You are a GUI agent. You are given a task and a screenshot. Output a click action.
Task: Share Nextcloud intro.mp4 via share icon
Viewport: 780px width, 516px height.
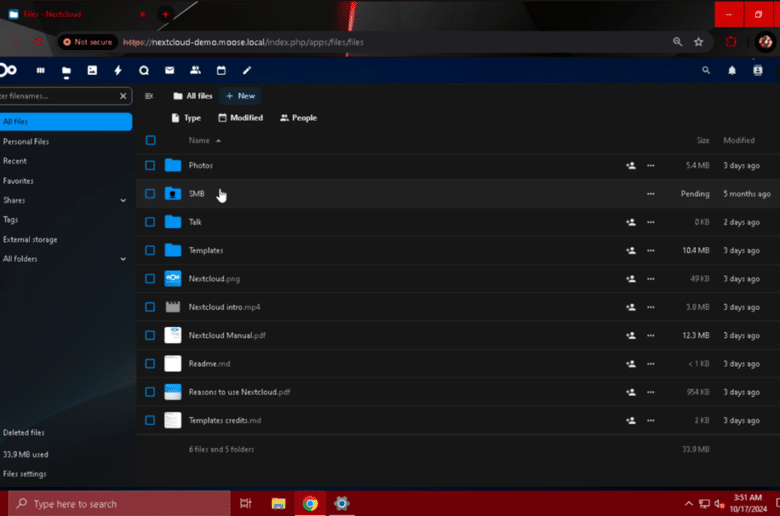631,308
